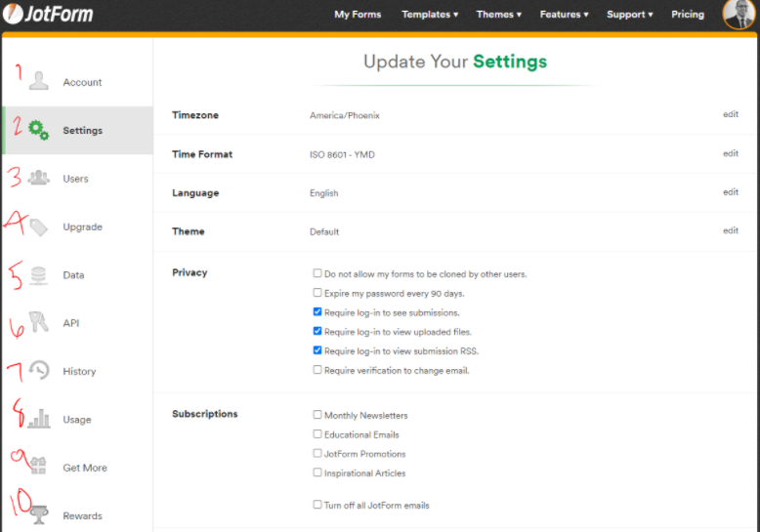Image resolution: width=760 pixels, height=532 pixels.
Task: Click the Data database icon
Action: click(38, 275)
